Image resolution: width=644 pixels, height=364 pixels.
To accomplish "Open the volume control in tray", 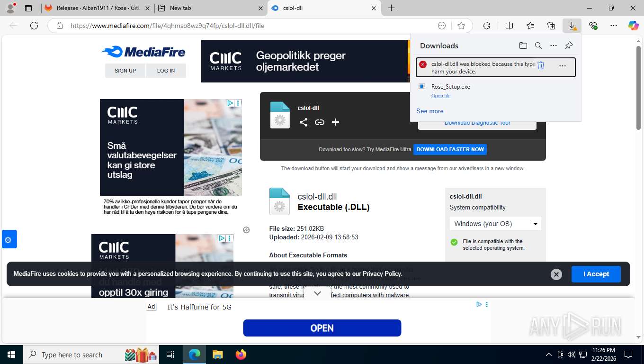I will 571,355.
